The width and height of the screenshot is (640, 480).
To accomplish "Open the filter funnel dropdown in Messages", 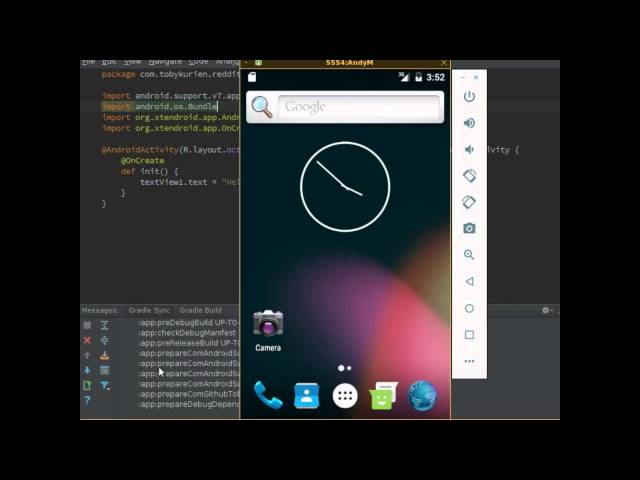I will [x=105, y=385].
